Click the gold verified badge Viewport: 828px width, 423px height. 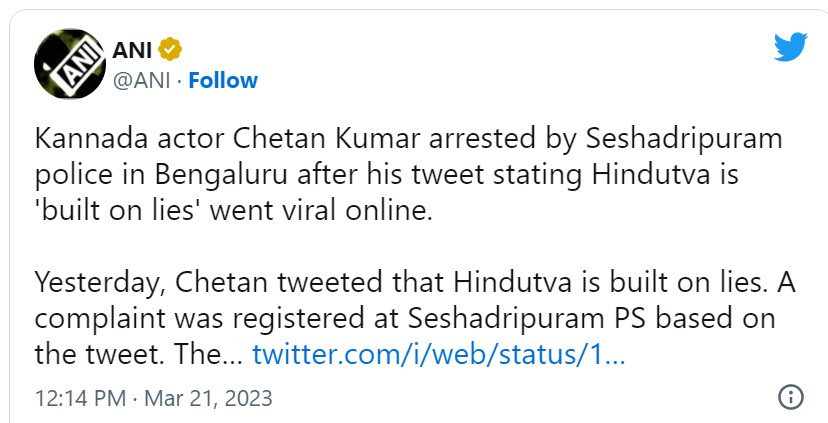point(172,49)
